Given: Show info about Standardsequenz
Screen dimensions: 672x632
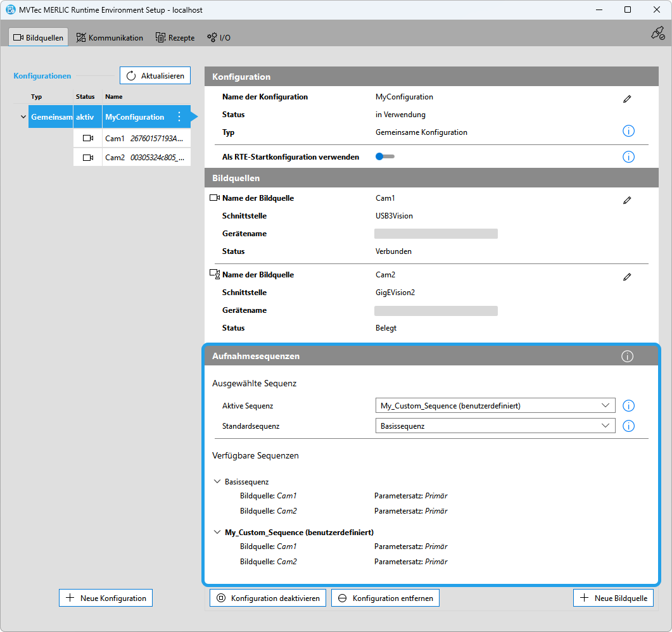Looking at the screenshot, I should point(628,426).
